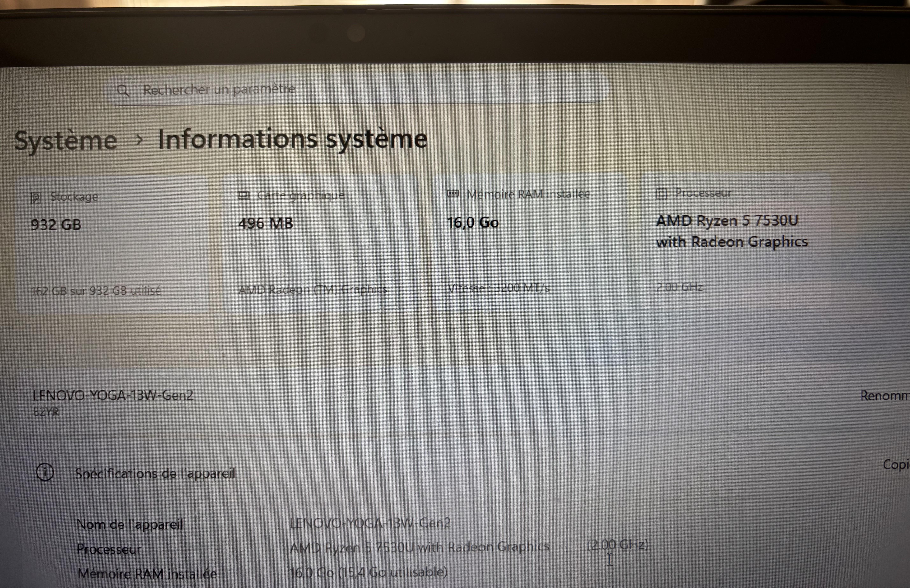Click the (2.00 GHz) text in Processeur row
Viewport: 910px width, 588px height.
(x=617, y=545)
